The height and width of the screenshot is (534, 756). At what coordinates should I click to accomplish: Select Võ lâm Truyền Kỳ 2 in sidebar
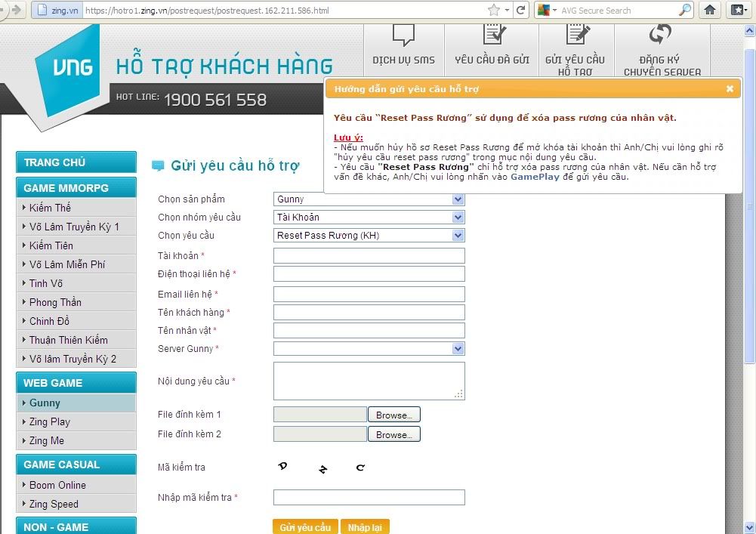76,359
